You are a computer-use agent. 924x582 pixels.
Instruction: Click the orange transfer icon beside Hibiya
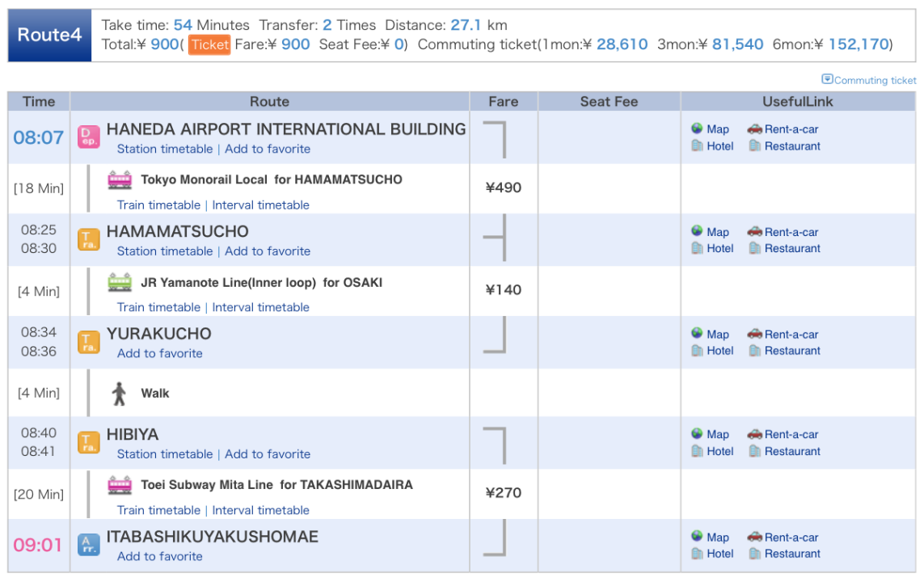pos(89,442)
